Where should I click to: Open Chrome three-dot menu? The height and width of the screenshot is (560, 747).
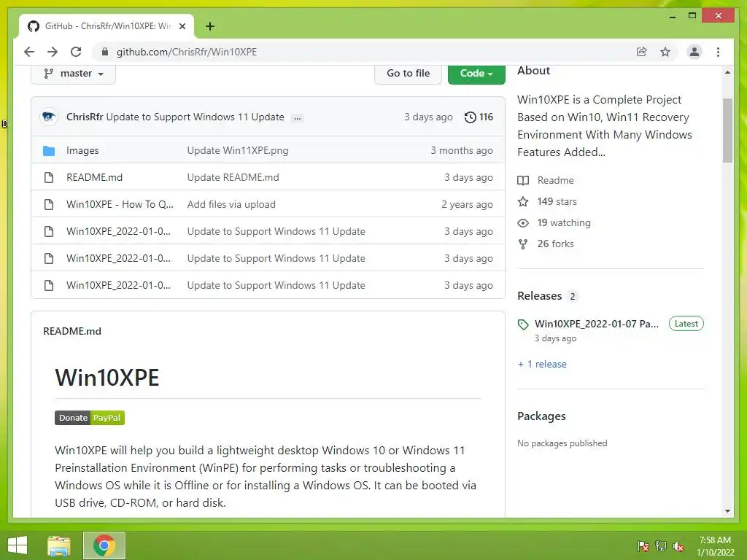(x=718, y=52)
